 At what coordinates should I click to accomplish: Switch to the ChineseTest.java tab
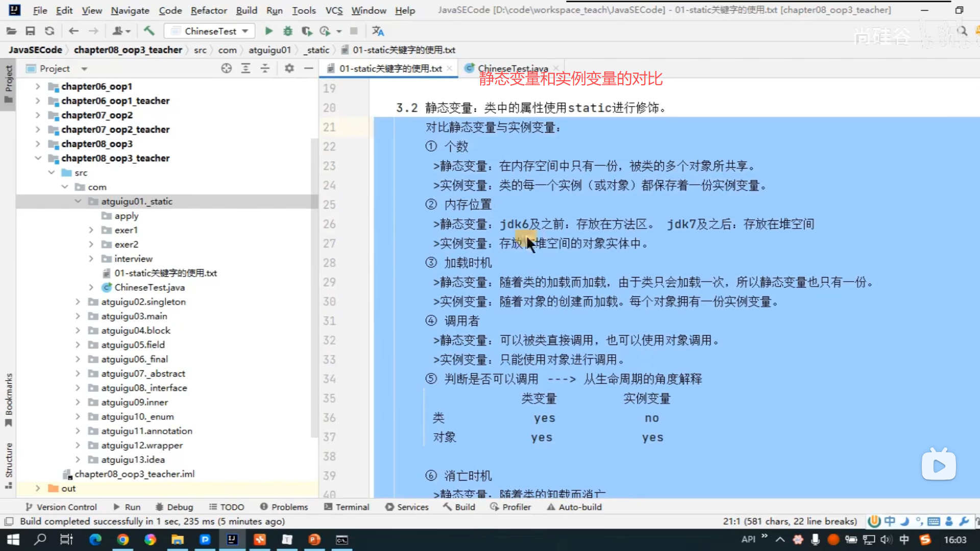pos(512,68)
